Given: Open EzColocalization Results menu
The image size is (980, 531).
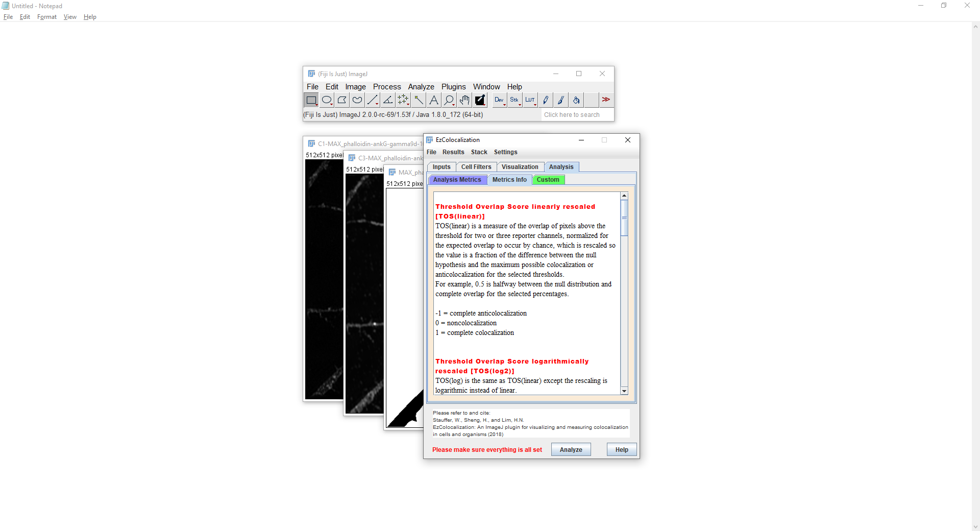Looking at the screenshot, I should [453, 152].
